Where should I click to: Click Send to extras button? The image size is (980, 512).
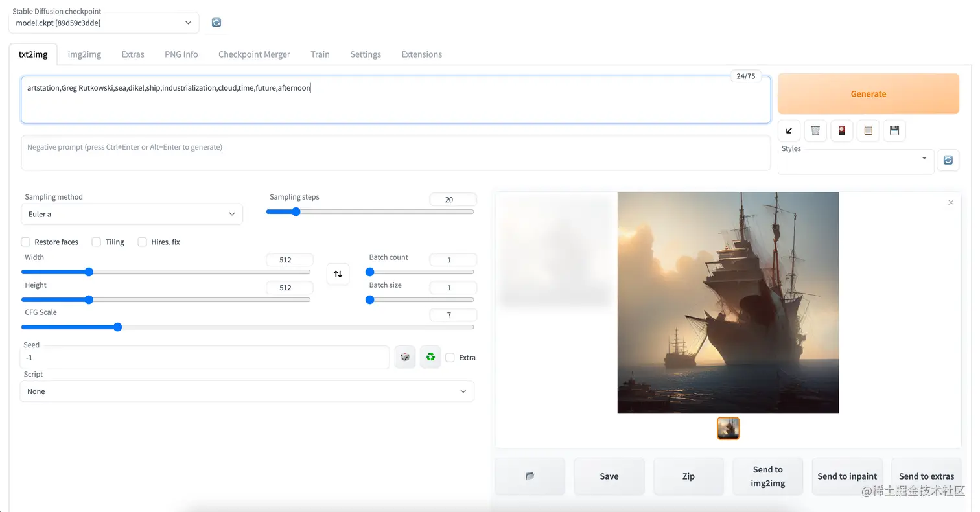coord(926,476)
